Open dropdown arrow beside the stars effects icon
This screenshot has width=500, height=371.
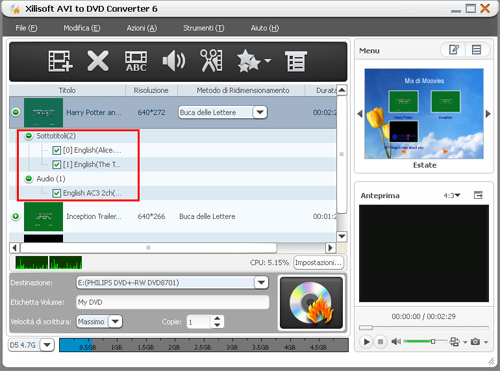[268, 61]
